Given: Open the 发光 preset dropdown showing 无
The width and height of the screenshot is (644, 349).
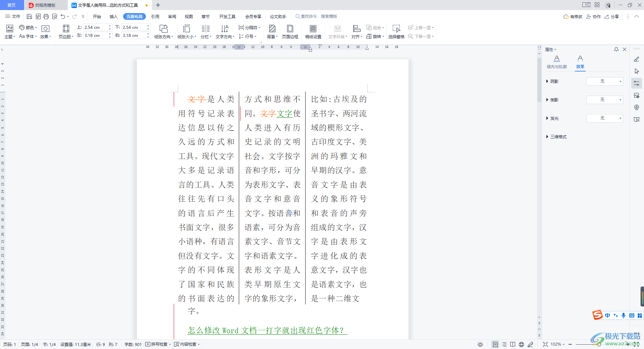Looking at the screenshot, I should [x=604, y=118].
